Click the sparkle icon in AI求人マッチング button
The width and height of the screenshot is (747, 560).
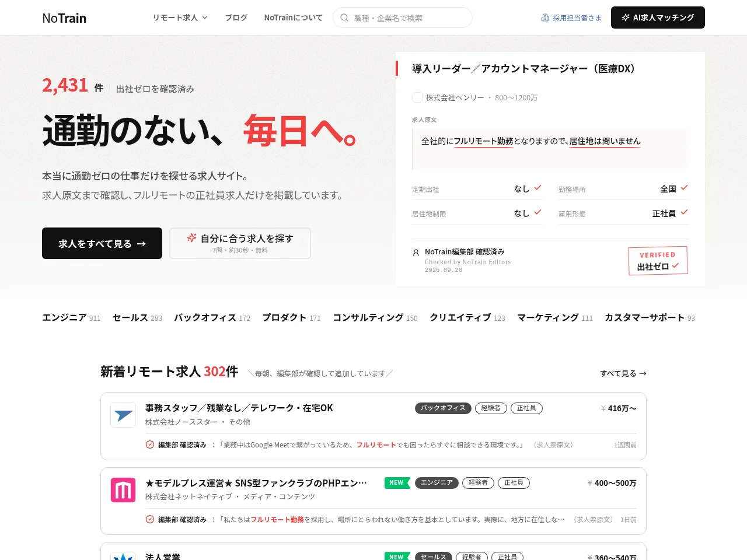coord(626,17)
